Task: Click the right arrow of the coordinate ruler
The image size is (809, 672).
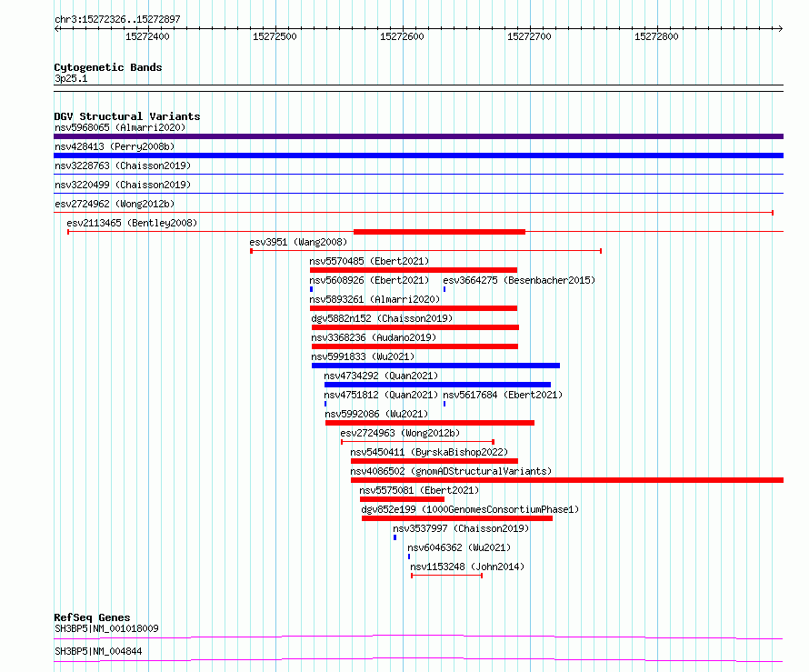Action: pyautogui.click(x=780, y=29)
